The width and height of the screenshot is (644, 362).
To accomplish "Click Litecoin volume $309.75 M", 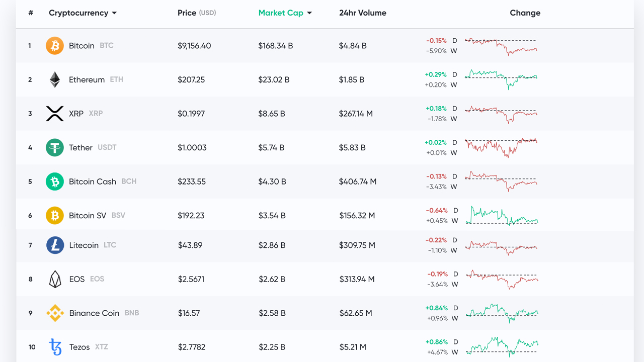I will [x=357, y=245].
